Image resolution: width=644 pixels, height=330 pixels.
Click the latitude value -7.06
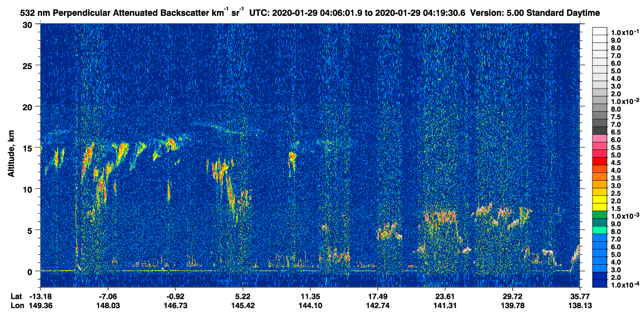[108, 297]
